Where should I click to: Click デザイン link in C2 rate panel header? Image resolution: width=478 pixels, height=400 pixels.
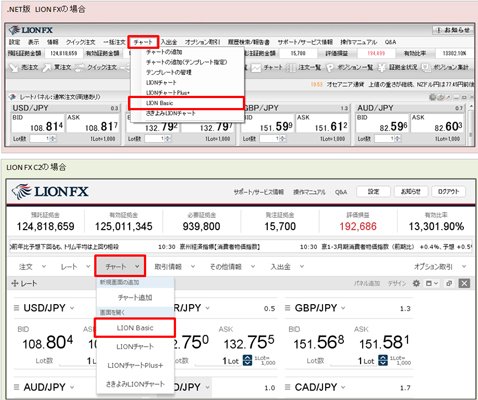(x=397, y=283)
